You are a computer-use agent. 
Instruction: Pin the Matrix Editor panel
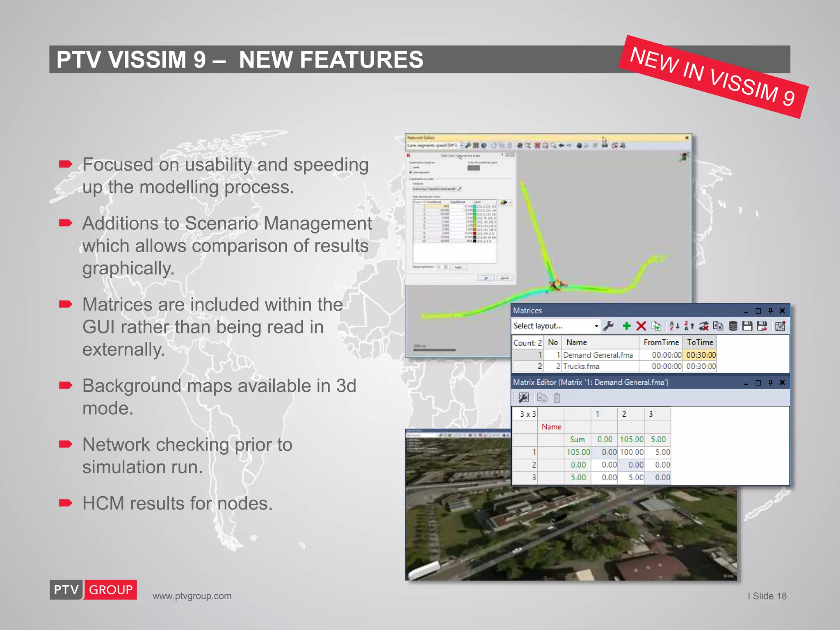[x=770, y=382]
